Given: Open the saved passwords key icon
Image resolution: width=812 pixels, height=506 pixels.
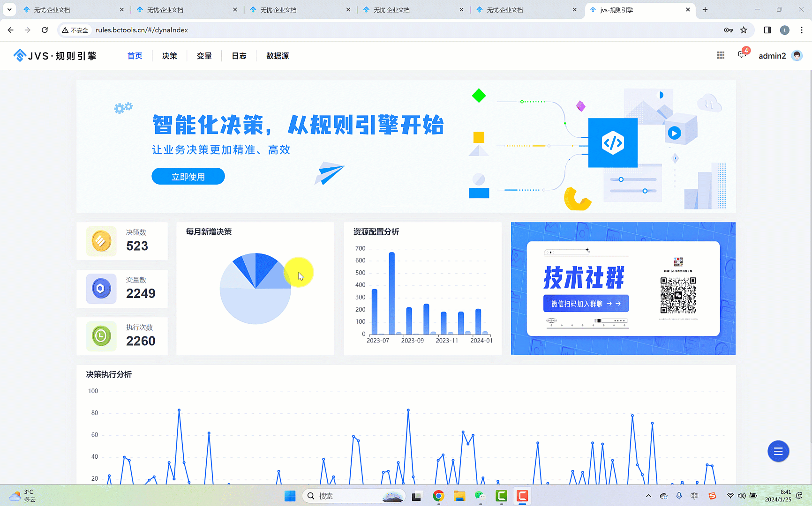Looking at the screenshot, I should tap(728, 30).
